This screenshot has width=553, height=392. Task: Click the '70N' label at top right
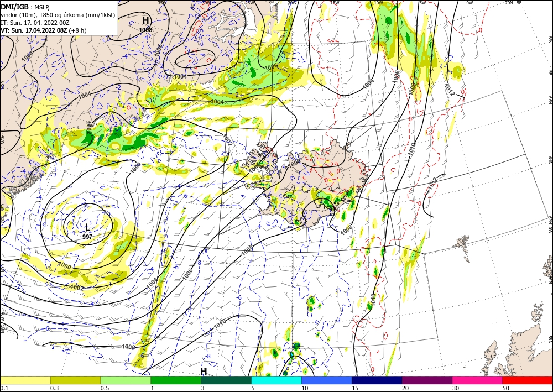point(509,3)
